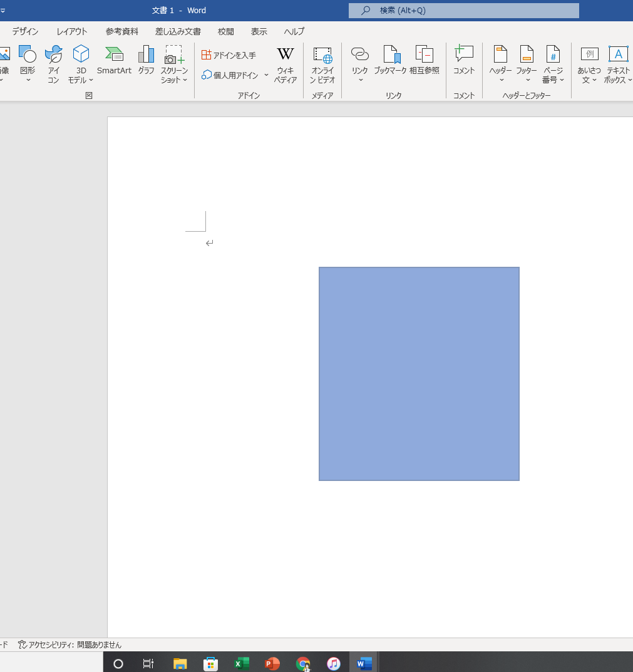Insert a SmartArt graphic

pyautogui.click(x=114, y=60)
